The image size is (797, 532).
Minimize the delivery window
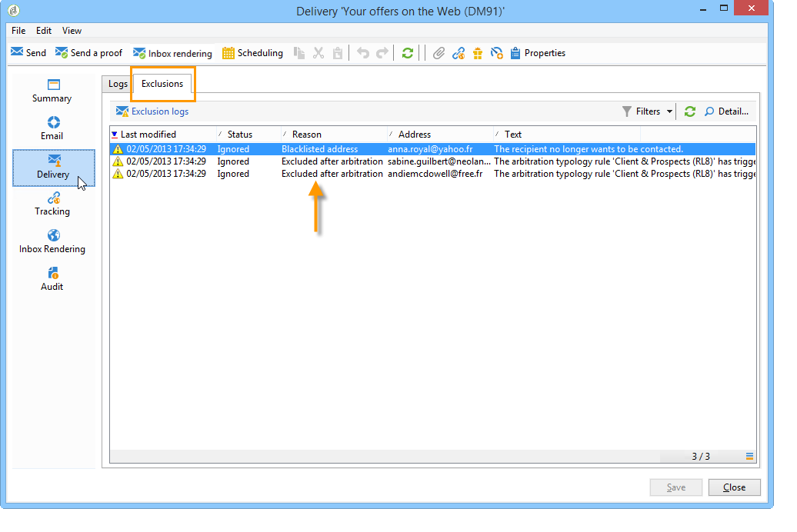[x=703, y=9]
